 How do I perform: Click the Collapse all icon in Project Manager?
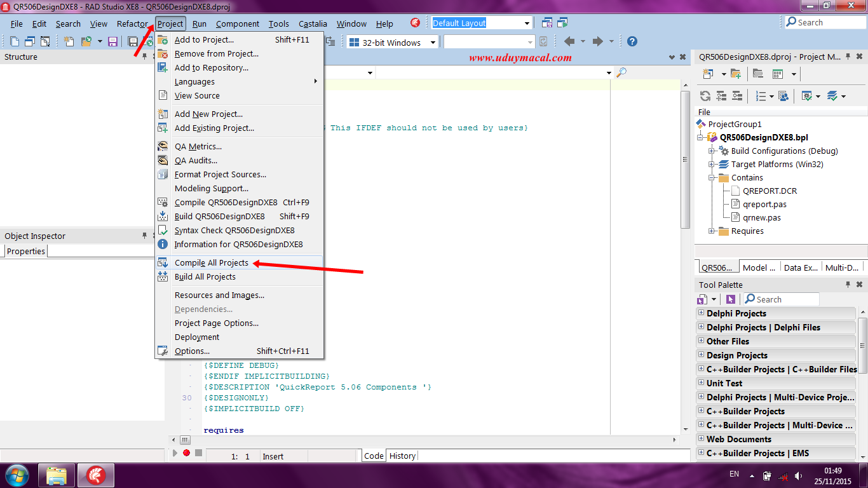click(737, 96)
